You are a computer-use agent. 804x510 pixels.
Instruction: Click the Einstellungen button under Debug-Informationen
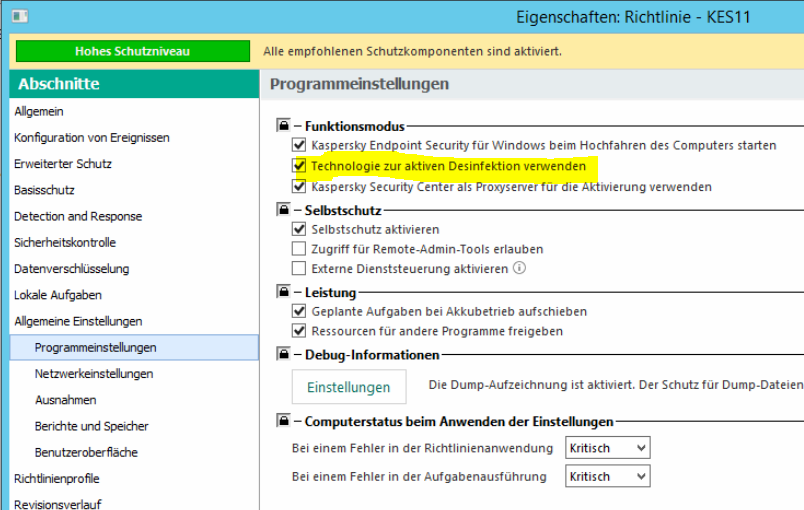tap(349, 387)
